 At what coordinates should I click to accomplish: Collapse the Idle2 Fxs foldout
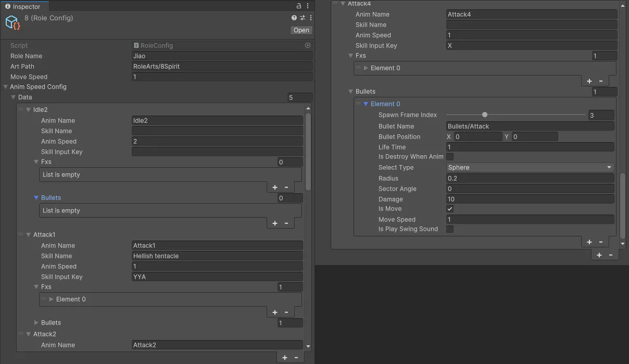36,162
